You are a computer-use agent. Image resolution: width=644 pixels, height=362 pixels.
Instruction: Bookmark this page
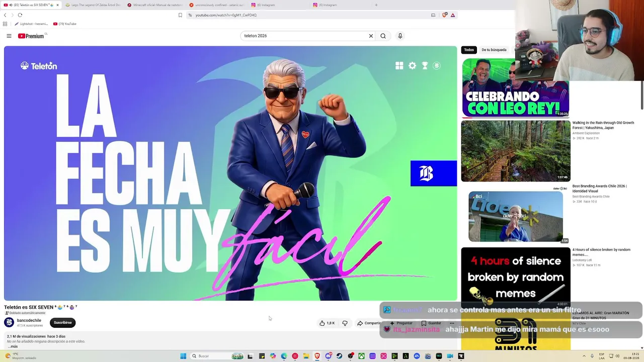[180, 15]
